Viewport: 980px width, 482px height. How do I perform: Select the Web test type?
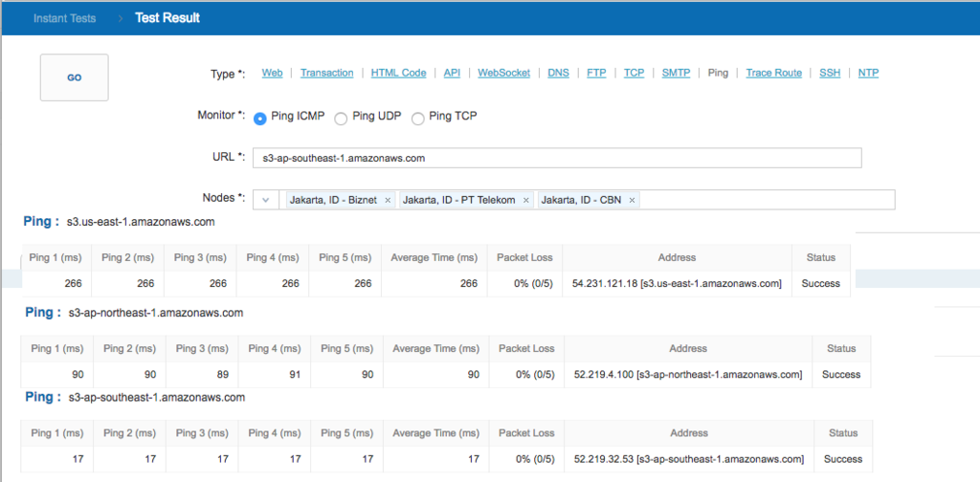272,73
